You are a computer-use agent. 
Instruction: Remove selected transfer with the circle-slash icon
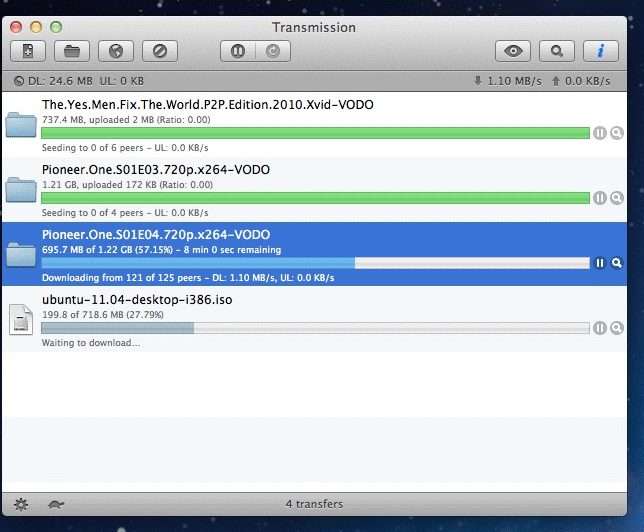[x=160, y=51]
